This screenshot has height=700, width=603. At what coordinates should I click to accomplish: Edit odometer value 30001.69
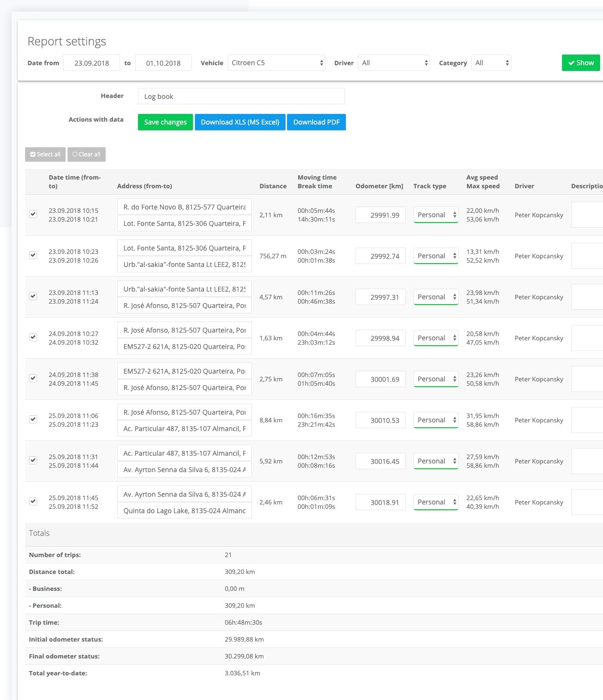pos(381,379)
